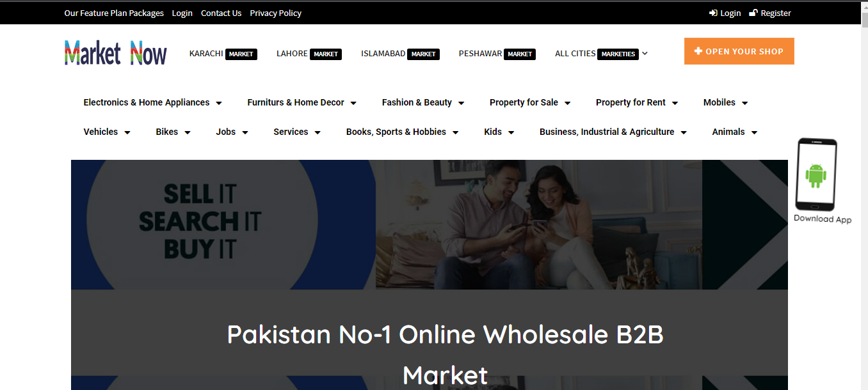The image size is (868, 390).
Task: Open the Islamabad Market link
Action: (400, 54)
